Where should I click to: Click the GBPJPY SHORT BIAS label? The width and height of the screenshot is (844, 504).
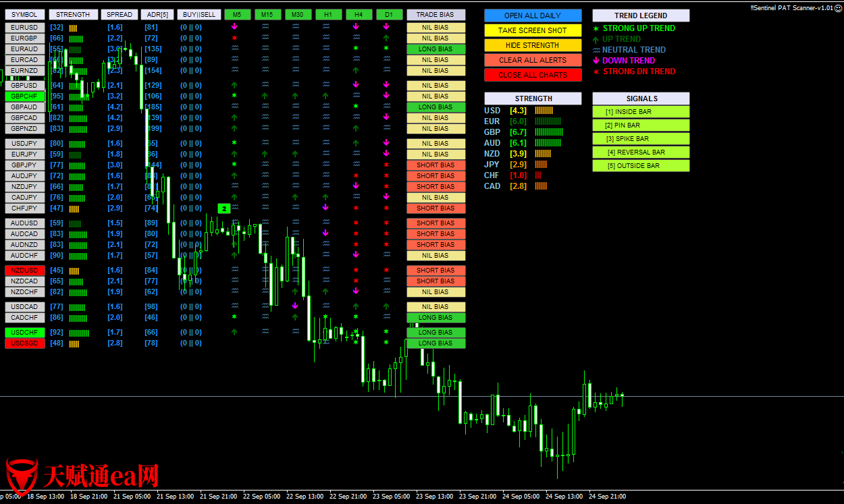pos(436,165)
